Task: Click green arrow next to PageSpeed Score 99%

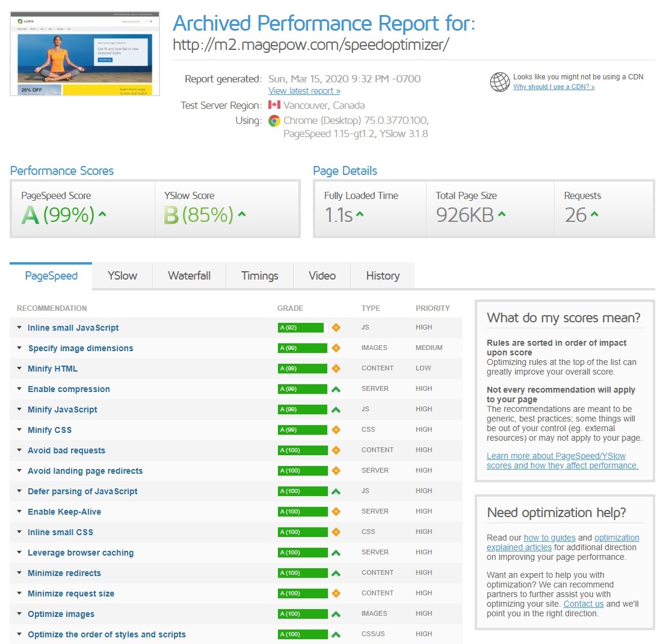Action: (102, 214)
